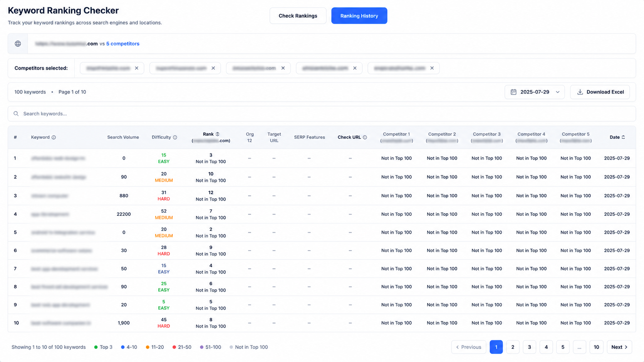
Task: Click the Search Volume column header
Action: pos(123,137)
